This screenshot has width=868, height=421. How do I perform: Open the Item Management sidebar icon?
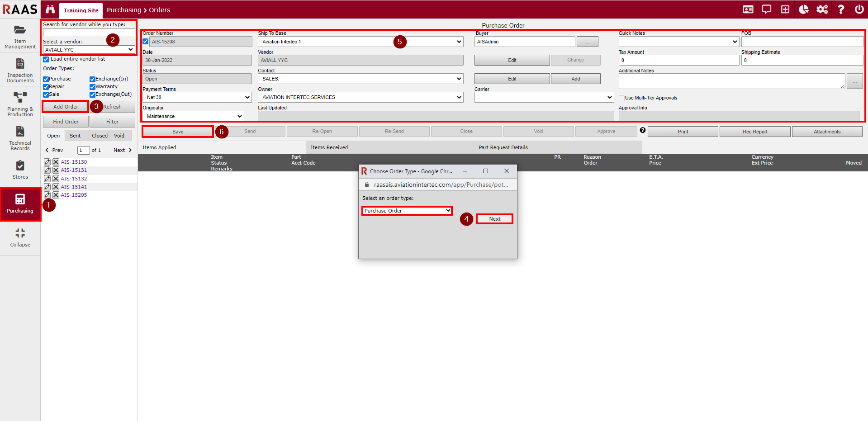tap(20, 36)
